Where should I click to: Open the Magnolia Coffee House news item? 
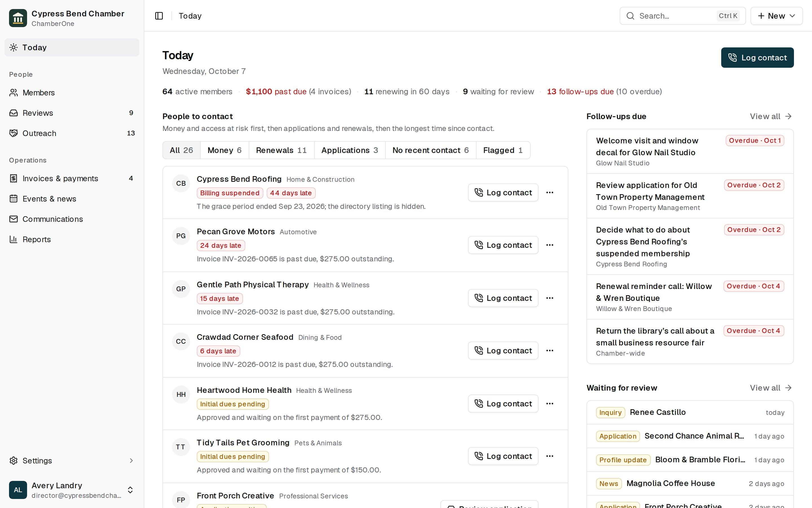pyautogui.click(x=690, y=483)
